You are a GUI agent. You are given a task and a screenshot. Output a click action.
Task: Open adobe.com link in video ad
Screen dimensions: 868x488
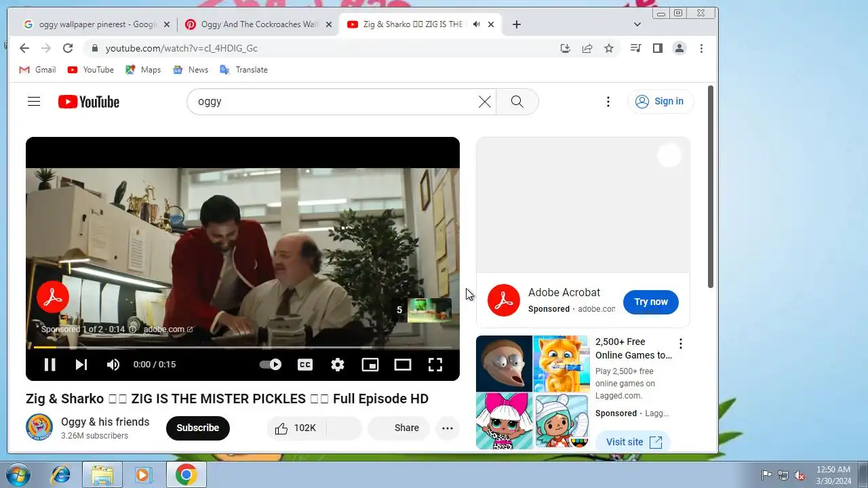tap(168, 329)
